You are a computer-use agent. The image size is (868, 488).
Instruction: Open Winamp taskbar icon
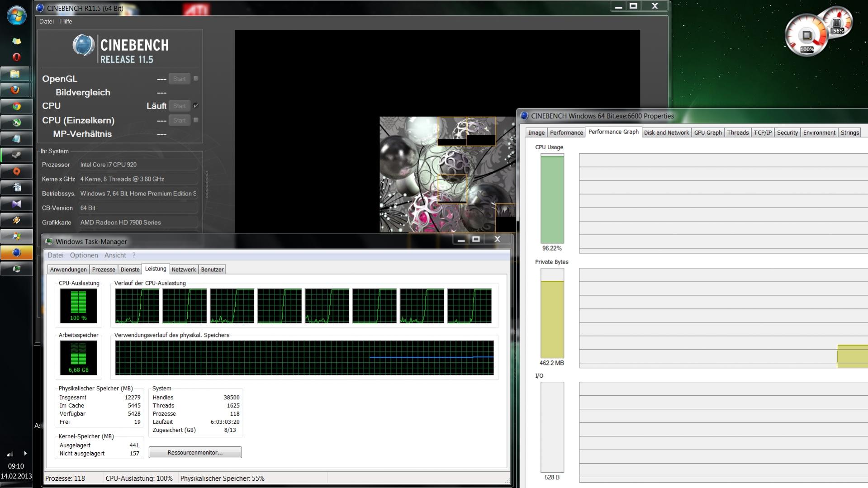[16, 220]
